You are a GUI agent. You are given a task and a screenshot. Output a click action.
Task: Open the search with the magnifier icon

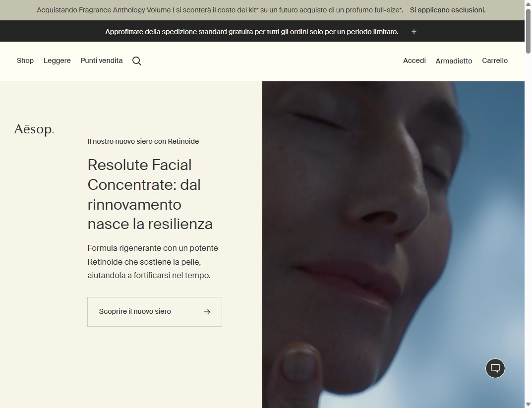coord(137,60)
